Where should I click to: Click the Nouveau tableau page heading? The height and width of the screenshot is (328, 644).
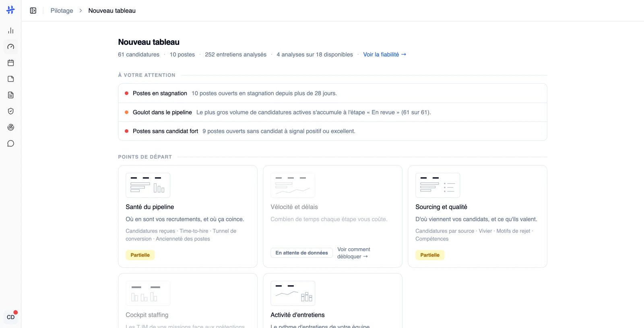149,42
